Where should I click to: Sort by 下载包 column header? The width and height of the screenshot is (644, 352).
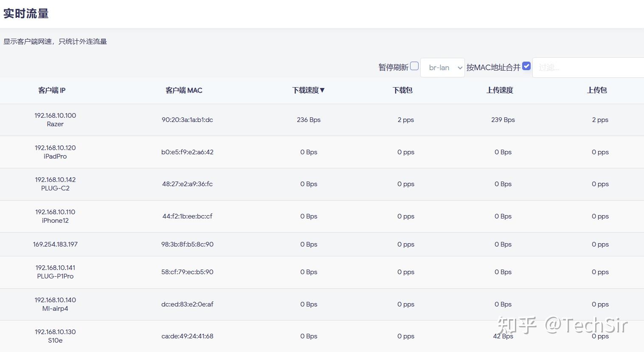(402, 90)
